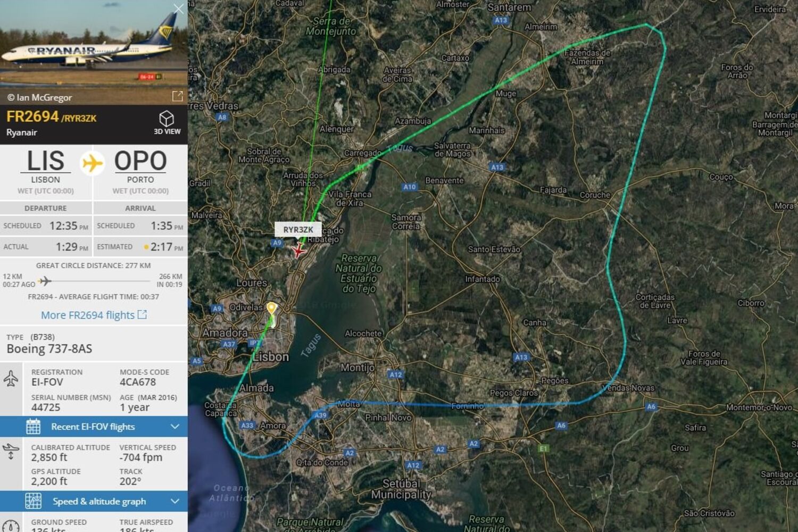Close the flight details panel
798x532 pixels.
(x=178, y=9)
